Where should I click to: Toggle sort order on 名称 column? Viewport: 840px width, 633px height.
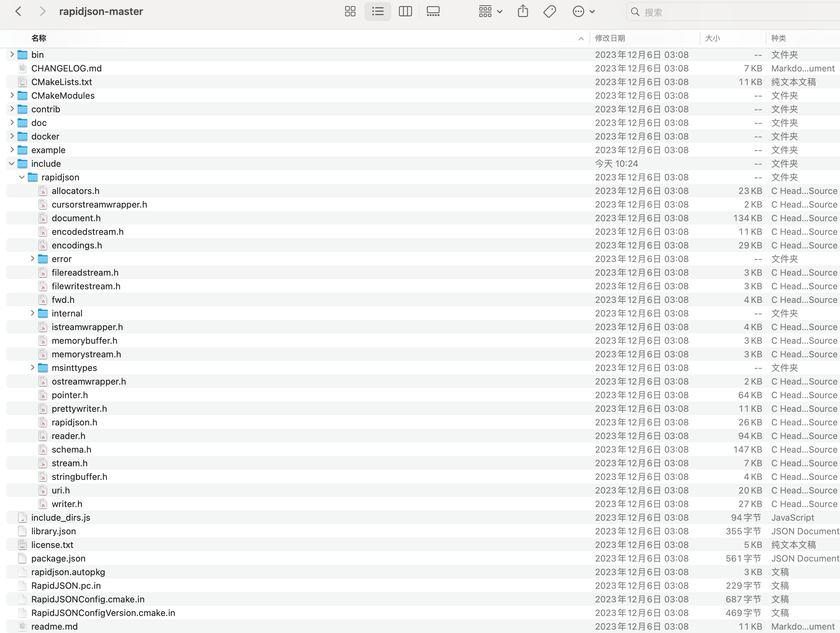39,38
